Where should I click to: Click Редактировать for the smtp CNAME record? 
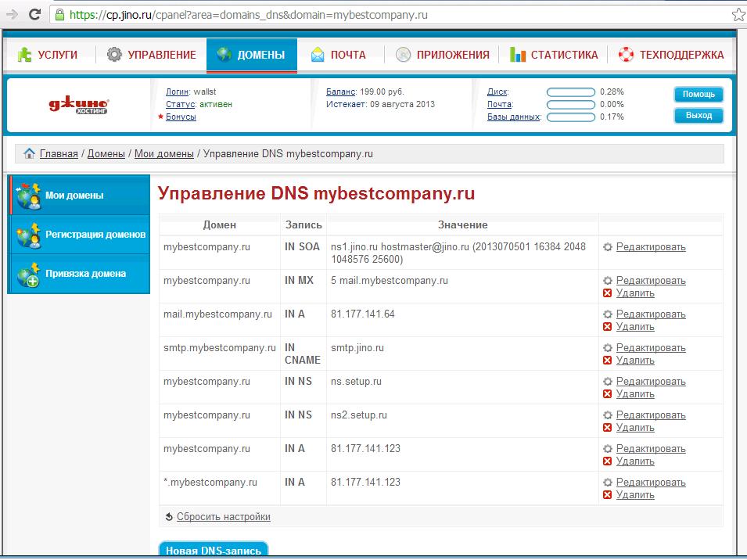pos(651,348)
